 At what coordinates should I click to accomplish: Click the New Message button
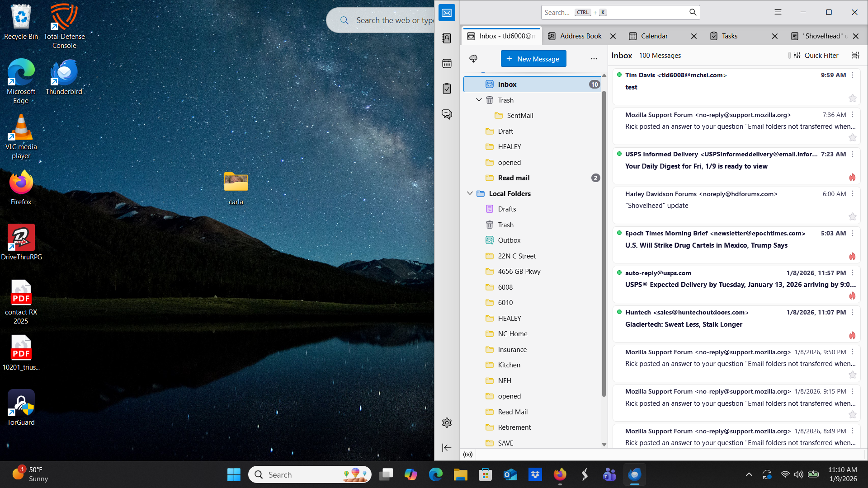pos(533,59)
